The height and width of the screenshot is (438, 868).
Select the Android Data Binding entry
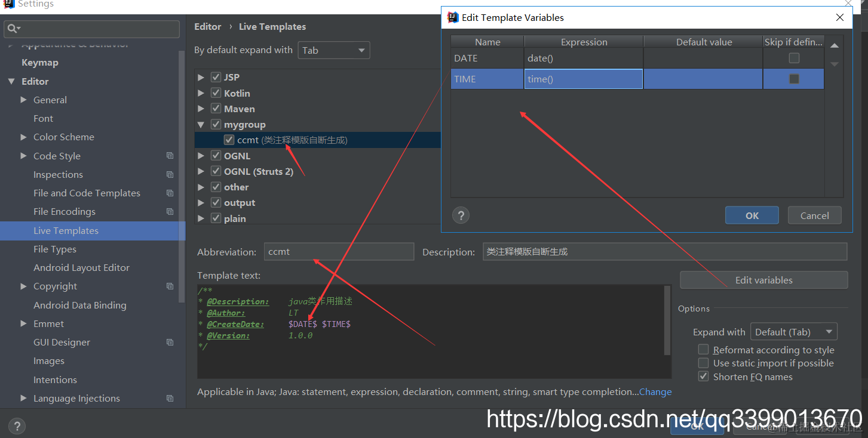80,305
